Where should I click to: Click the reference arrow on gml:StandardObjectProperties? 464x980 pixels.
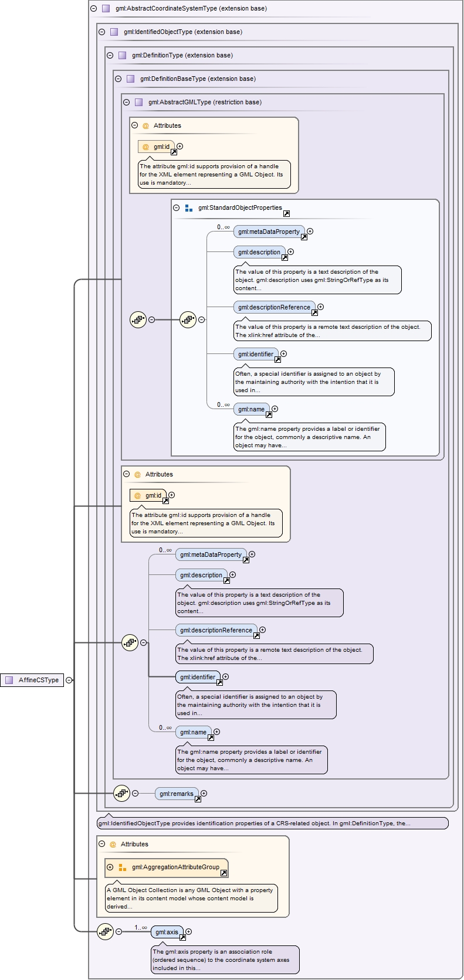pos(286,213)
